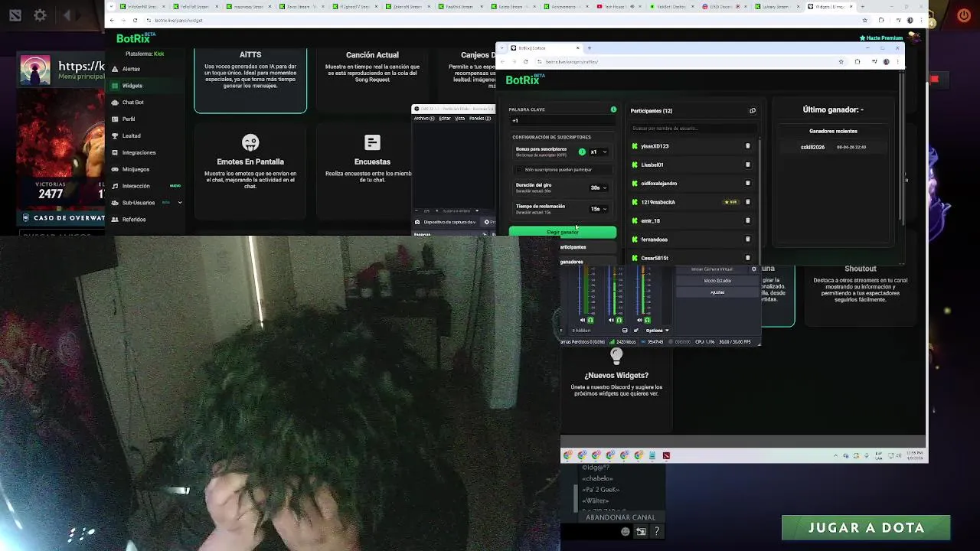Delete participant emir_18
Viewport: 980px width, 551px height.
748,220
